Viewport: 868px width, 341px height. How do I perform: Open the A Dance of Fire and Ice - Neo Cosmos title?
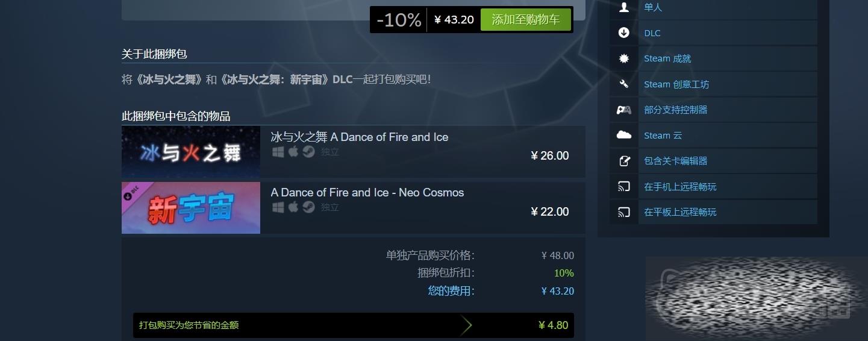[367, 193]
